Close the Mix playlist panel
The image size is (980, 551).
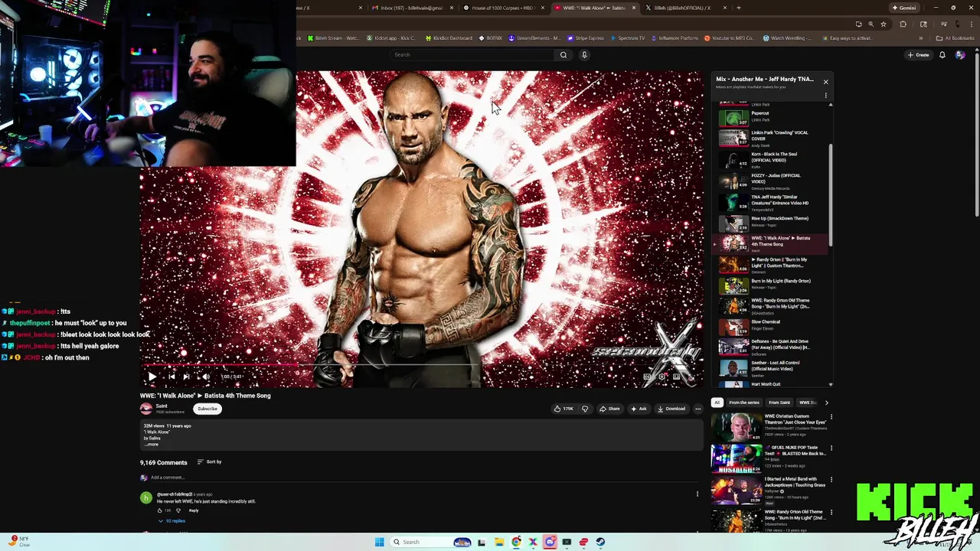825,81
